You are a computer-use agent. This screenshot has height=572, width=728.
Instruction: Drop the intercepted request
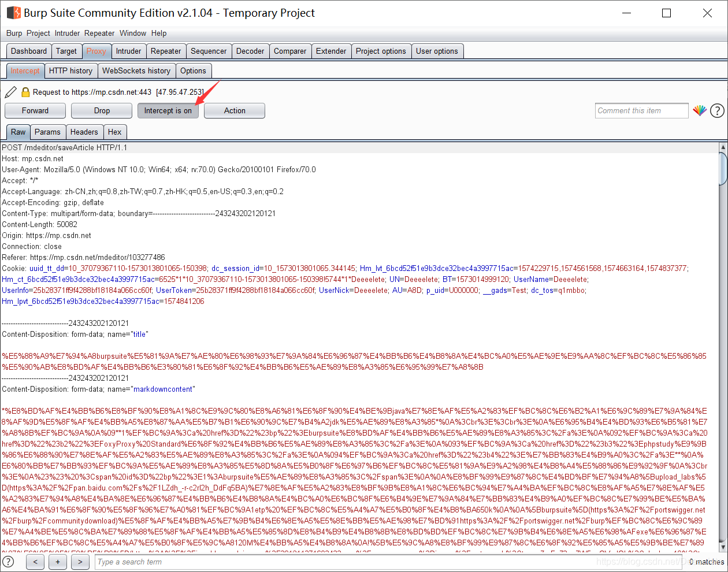pos(102,110)
